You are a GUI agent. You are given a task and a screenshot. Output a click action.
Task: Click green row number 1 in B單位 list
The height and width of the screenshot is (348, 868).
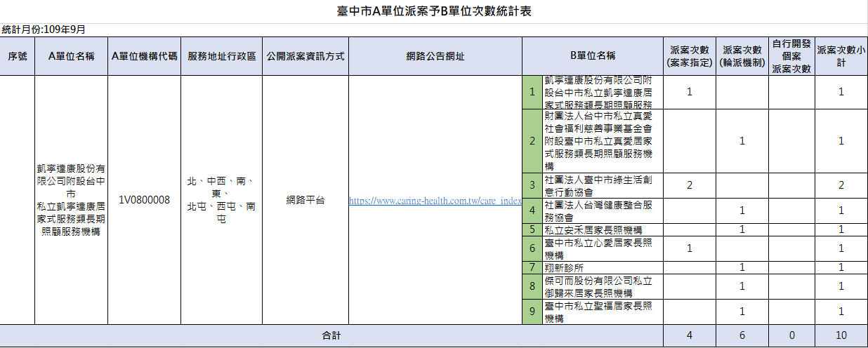pos(532,92)
